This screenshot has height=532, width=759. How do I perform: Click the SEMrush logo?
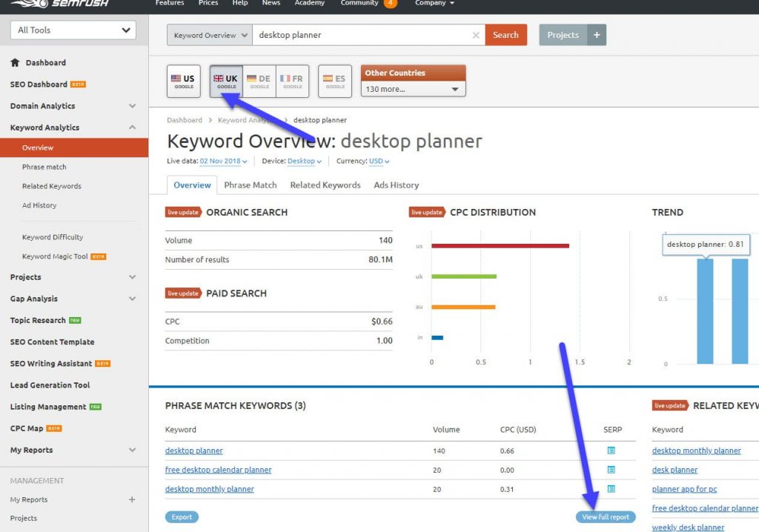click(x=59, y=4)
